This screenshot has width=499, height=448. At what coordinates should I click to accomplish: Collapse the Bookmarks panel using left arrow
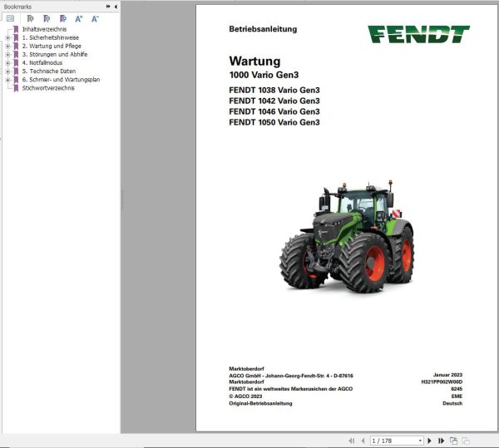[116, 7]
